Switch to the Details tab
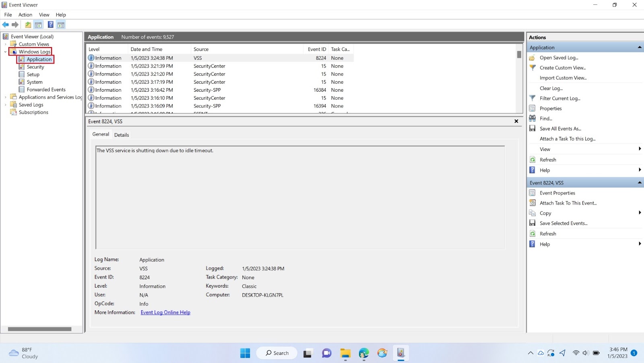The image size is (644, 363). point(122,135)
